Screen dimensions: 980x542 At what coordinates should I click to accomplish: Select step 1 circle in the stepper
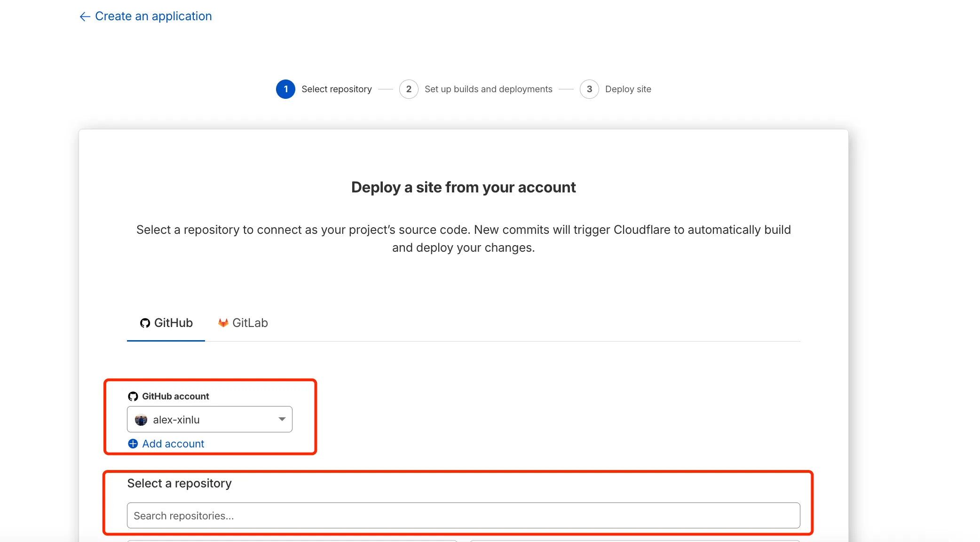[285, 89]
